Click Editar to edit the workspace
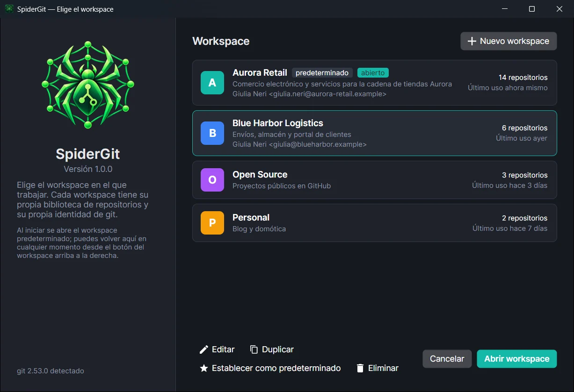The width and height of the screenshot is (574, 392). click(x=217, y=349)
